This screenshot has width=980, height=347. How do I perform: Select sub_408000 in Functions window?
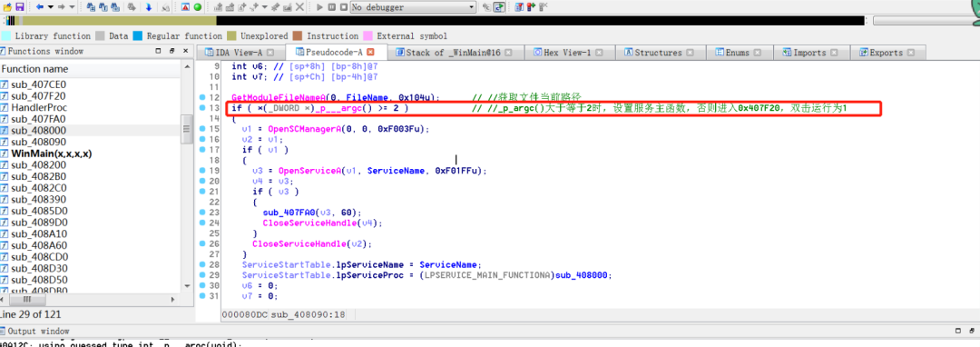point(39,130)
